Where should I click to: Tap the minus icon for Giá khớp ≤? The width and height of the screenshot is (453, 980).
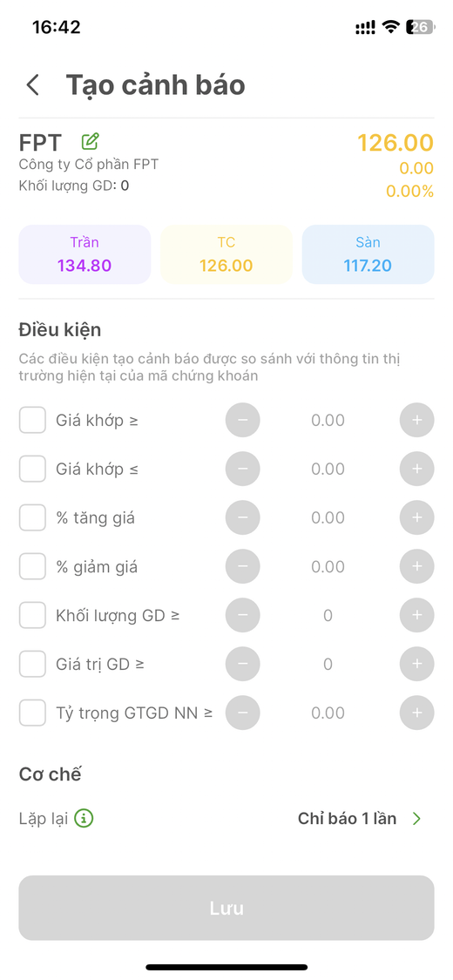tap(242, 469)
